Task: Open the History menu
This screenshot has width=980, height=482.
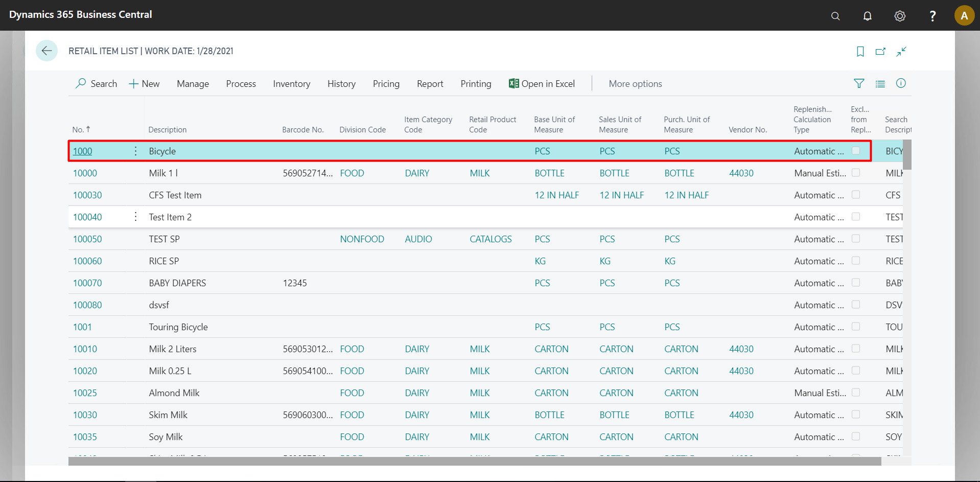Action: [341, 83]
